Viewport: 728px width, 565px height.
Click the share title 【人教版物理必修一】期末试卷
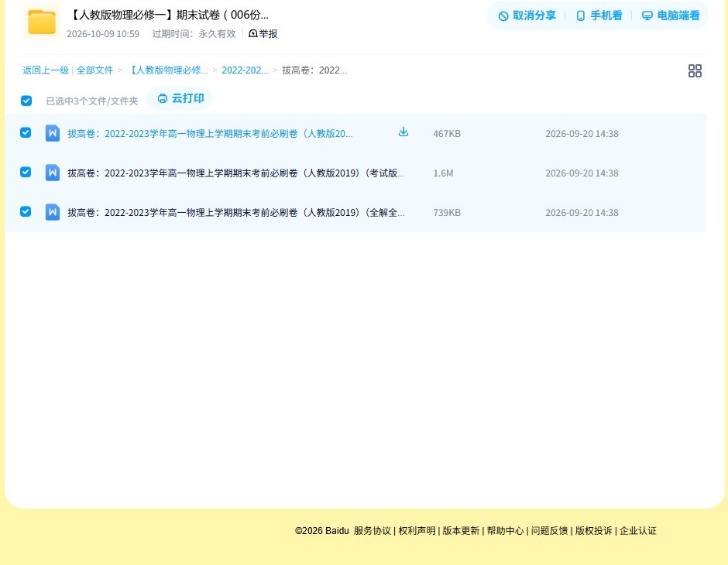(169, 15)
